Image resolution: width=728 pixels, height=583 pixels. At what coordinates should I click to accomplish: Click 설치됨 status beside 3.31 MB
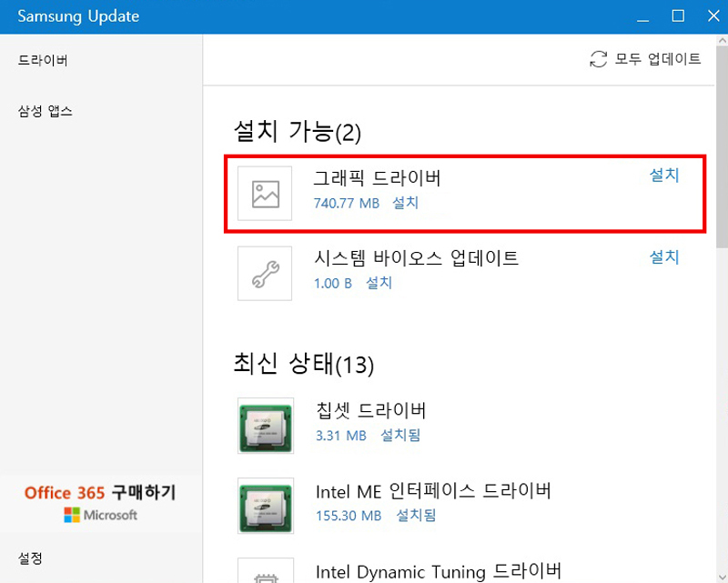click(x=400, y=436)
